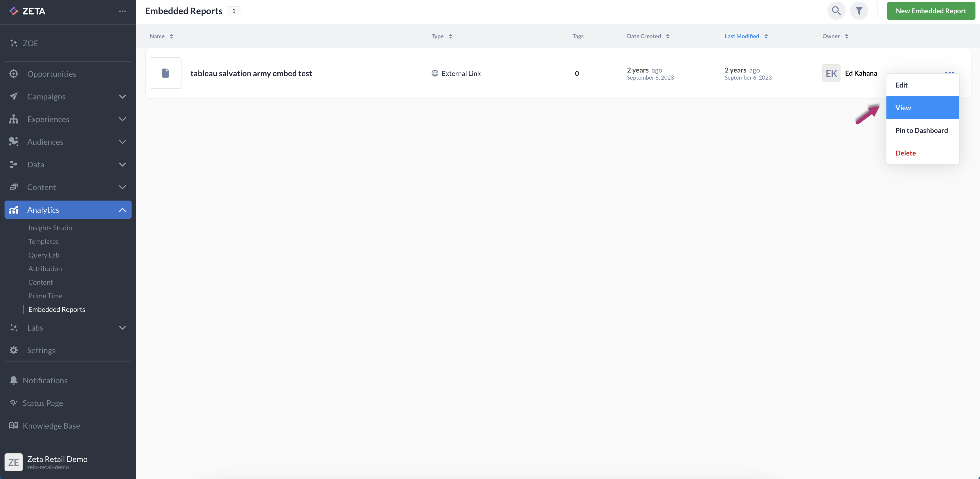Collapse the Analytics section chevron

point(122,210)
